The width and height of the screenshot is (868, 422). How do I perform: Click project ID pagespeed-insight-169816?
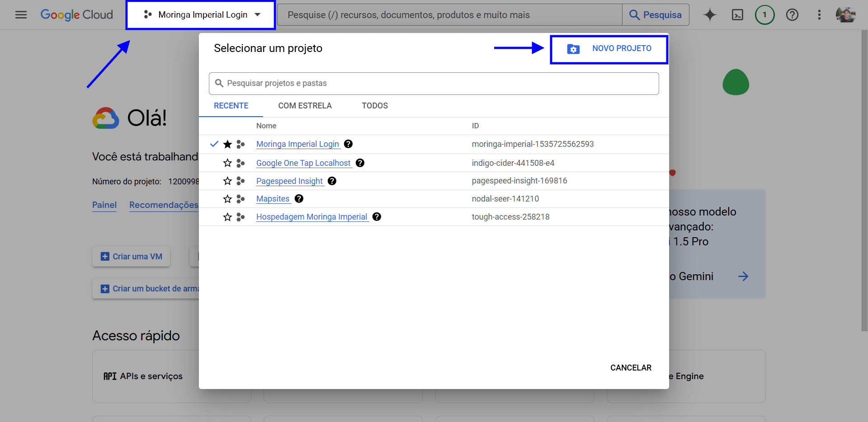519,181
